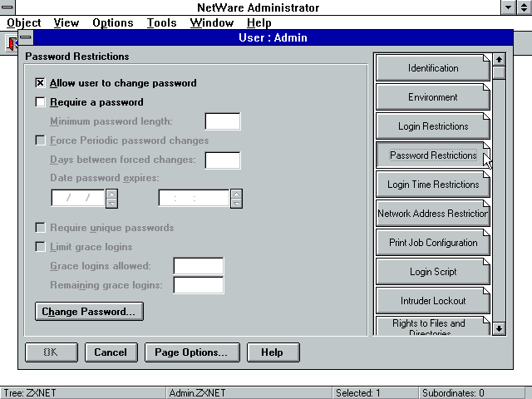Open the NetWare Administrator system menu box

[7, 7]
